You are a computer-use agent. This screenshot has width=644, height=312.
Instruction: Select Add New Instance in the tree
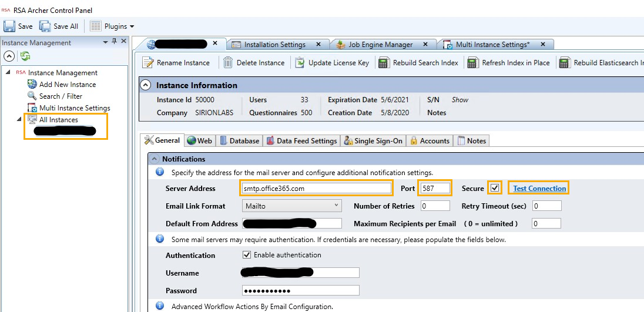68,85
